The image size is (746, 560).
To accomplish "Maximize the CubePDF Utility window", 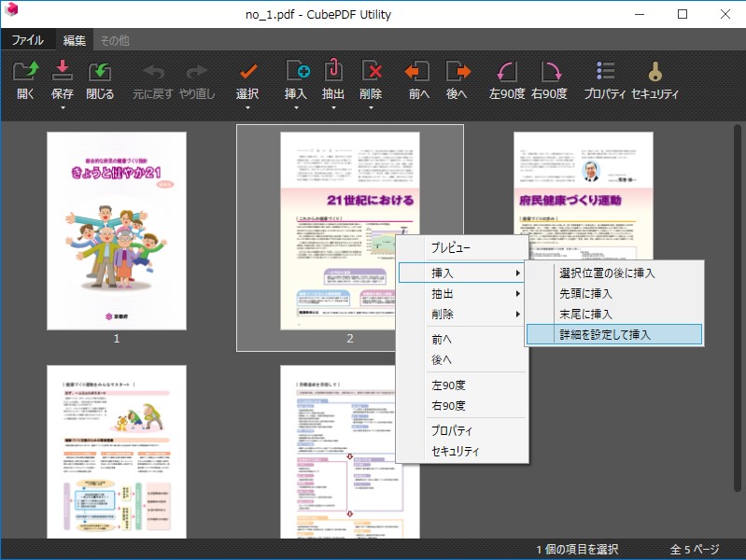I will (x=683, y=14).
